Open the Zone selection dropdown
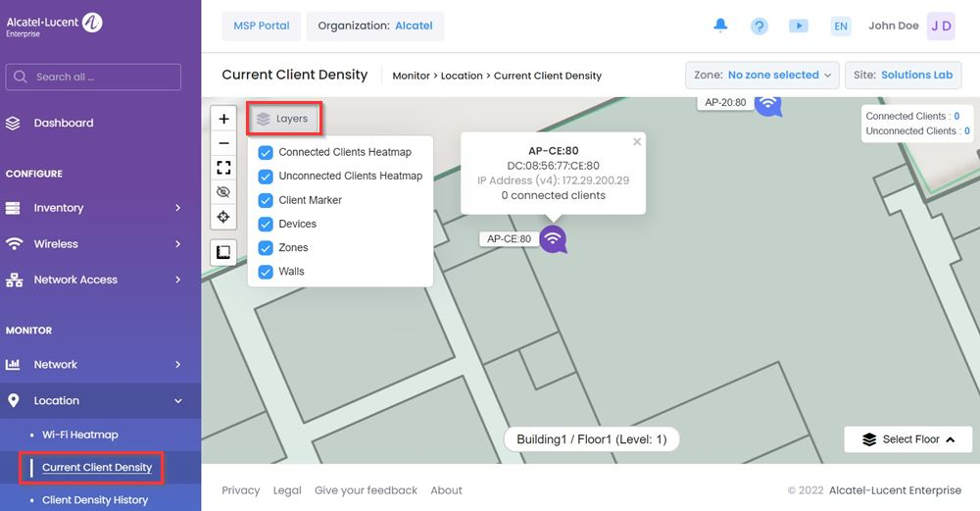Screen dimensions: 980x511 pos(762,76)
